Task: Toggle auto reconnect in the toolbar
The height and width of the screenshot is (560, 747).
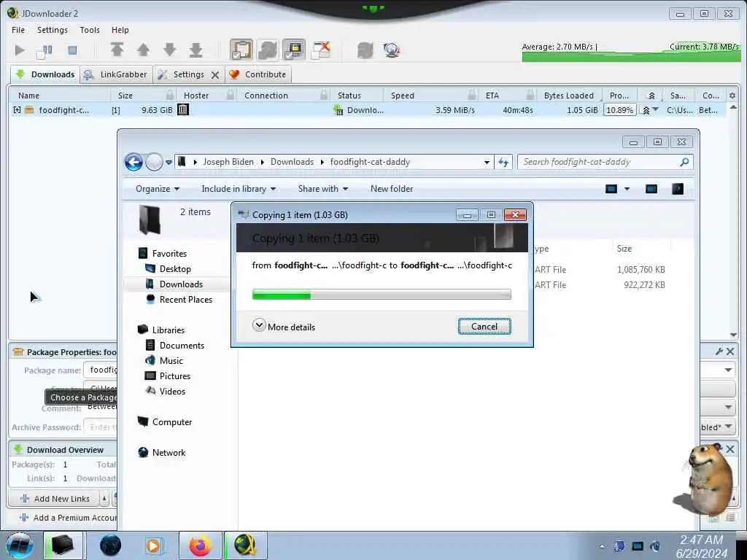Action: [268, 50]
